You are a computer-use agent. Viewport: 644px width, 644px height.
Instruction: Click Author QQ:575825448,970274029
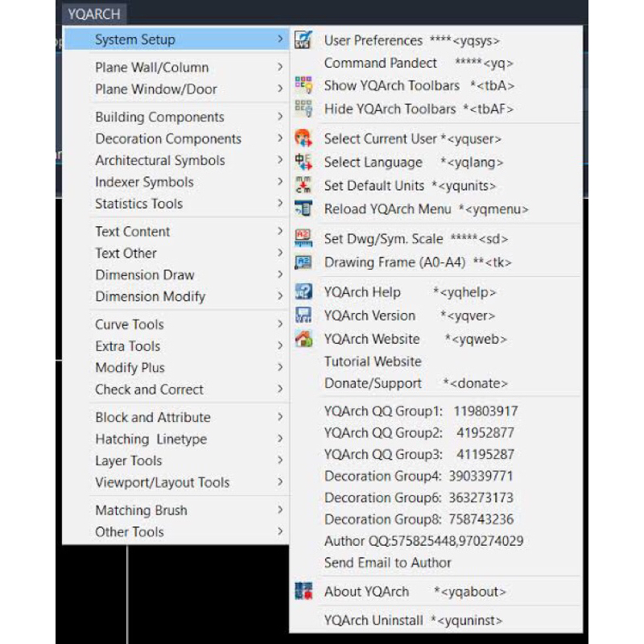pyautogui.click(x=436, y=541)
